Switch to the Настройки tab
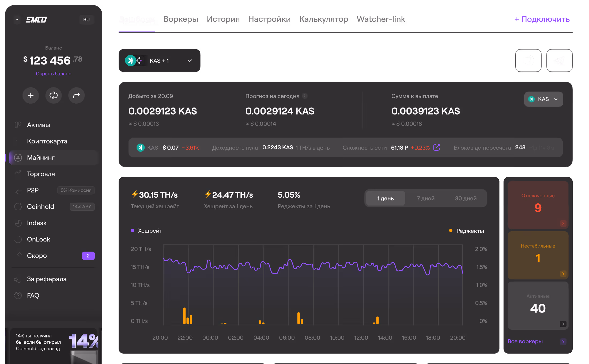Viewport: 589px width, 364px height. [x=269, y=19]
